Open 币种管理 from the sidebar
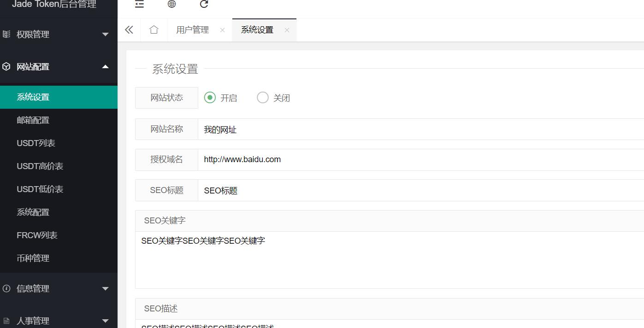Viewport: 644px width, 328px height. tap(33, 258)
